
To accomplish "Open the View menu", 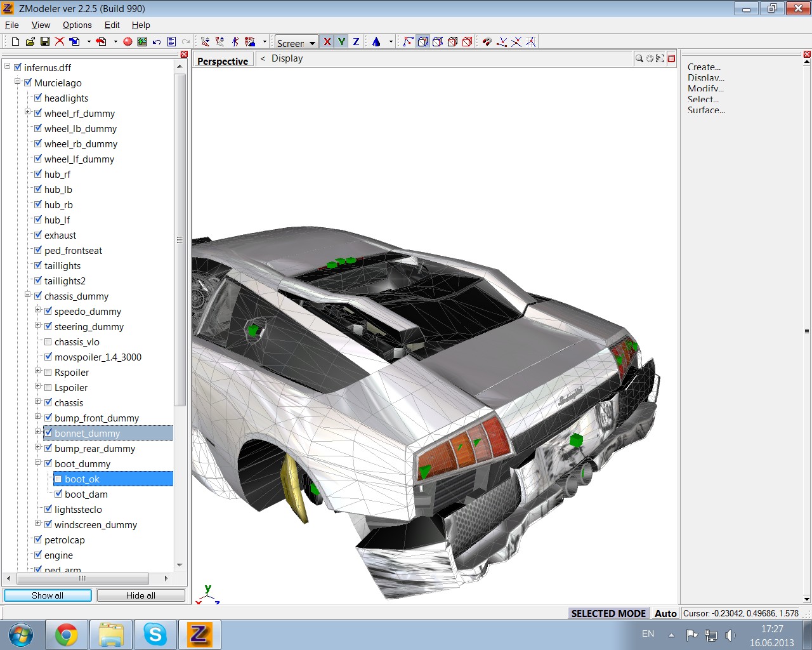I will pos(41,25).
